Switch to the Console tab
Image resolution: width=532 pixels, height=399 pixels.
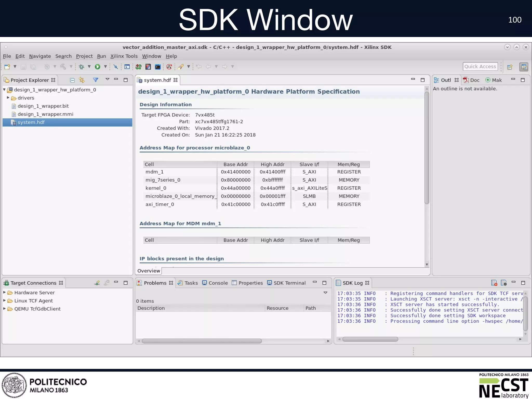[x=215, y=283]
